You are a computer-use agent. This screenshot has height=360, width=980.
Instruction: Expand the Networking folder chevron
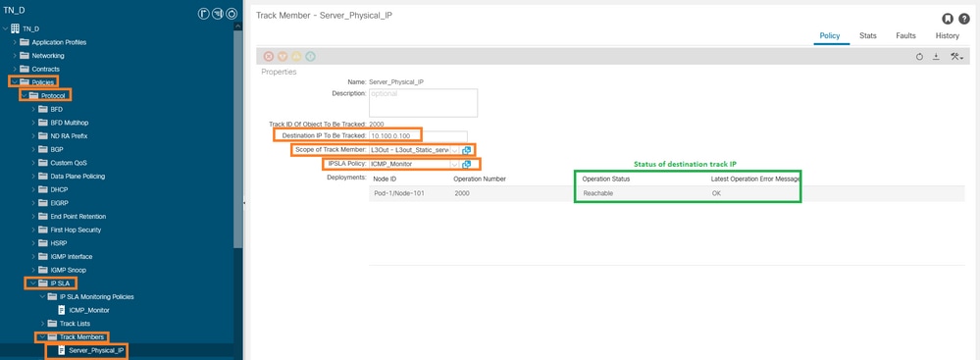tap(15, 56)
